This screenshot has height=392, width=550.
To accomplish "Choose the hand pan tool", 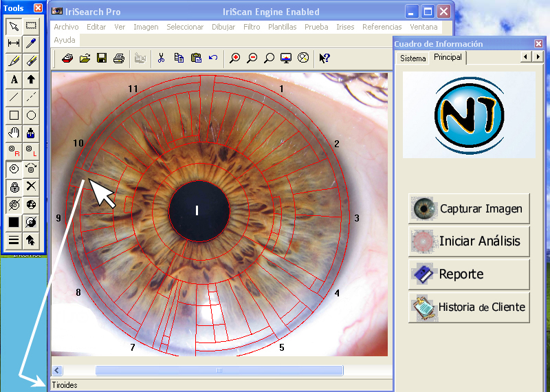I will click(14, 133).
